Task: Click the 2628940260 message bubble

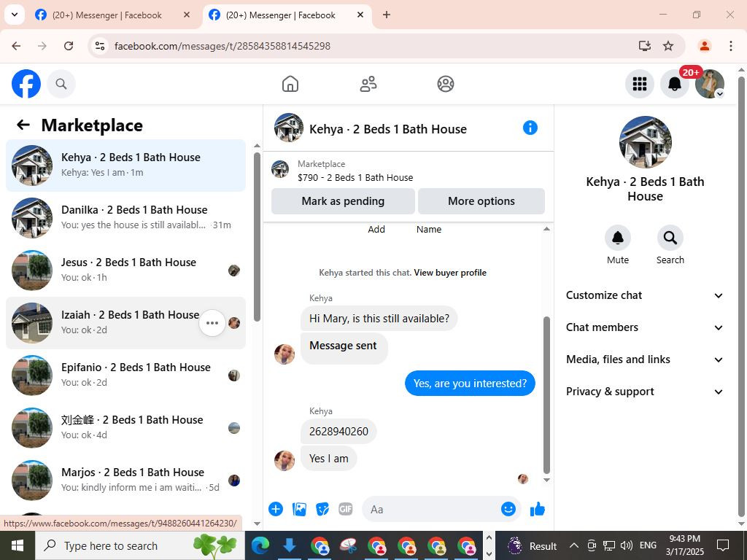Action: pos(338,432)
